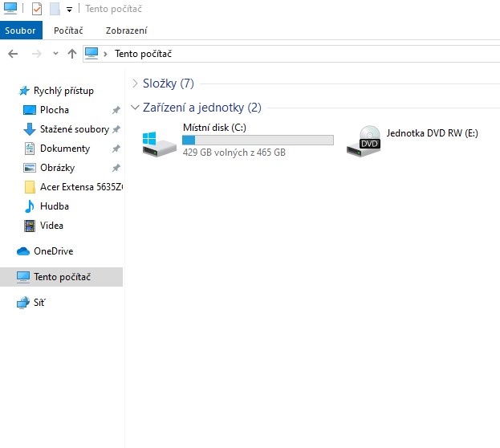Click the OneDrive cloud icon in sidebar
The height and width of the screenshot is (448, 500).
23,251
